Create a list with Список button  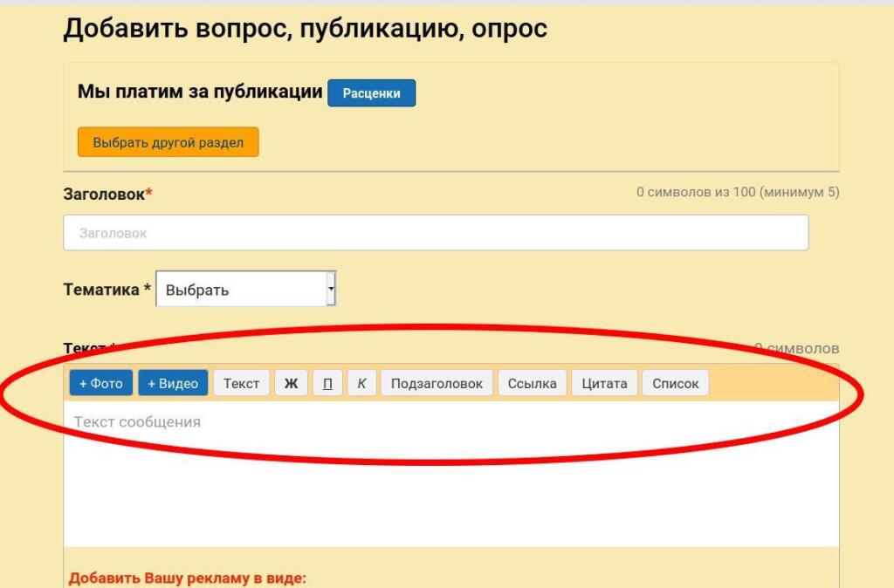675,384
